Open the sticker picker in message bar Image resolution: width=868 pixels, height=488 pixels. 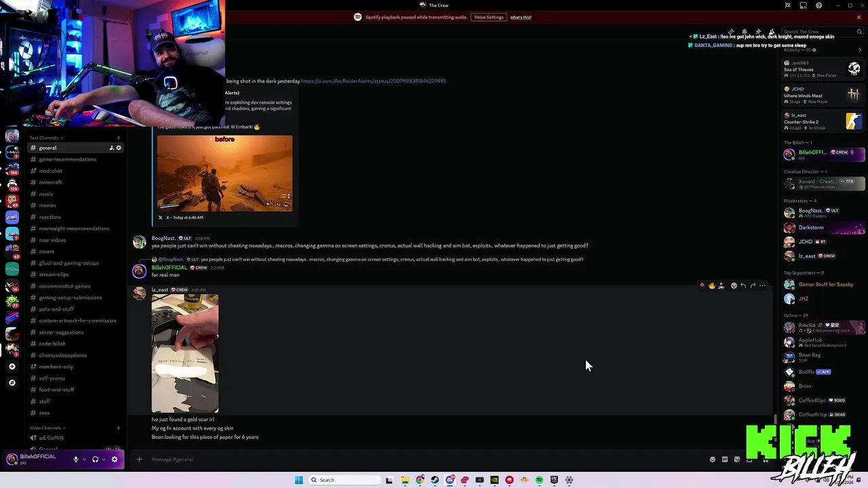click(x=737, y=460)
